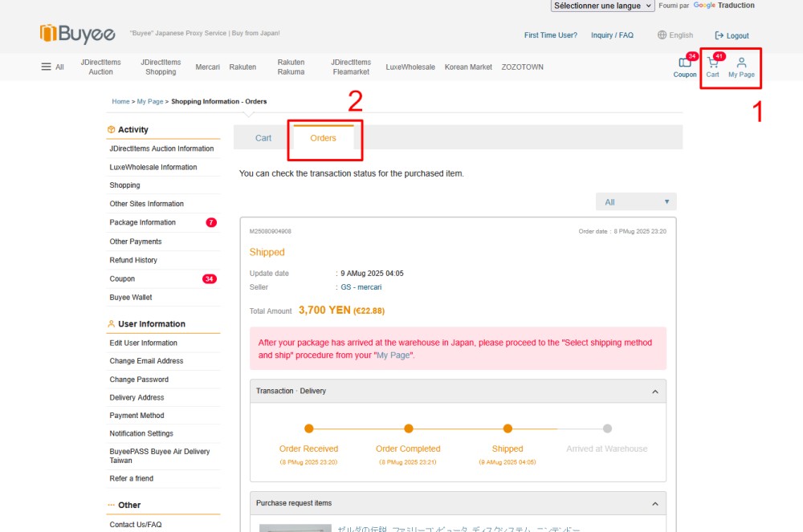803x532 pixels.
Task: Open Payment Method settings
Action: coord(137,416)
